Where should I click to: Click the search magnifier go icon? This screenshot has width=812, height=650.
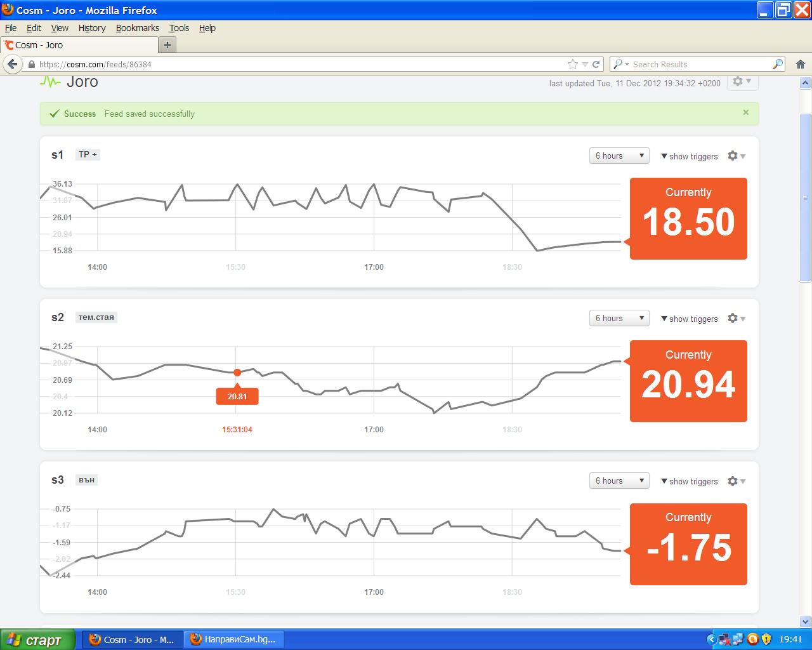(x=778, y=64)
